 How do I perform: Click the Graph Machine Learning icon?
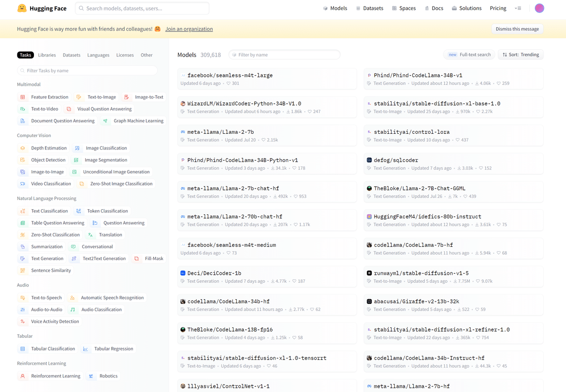[105, 121]
